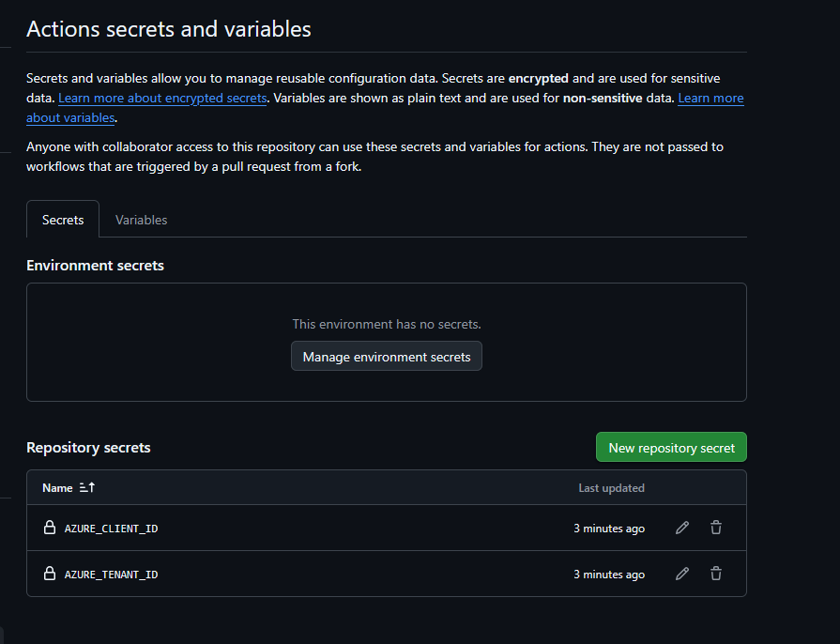Click the lock icon beside AZURE_CLIENT_ID
Viewport: 840px width, 644px height.
tap(50, 528)
